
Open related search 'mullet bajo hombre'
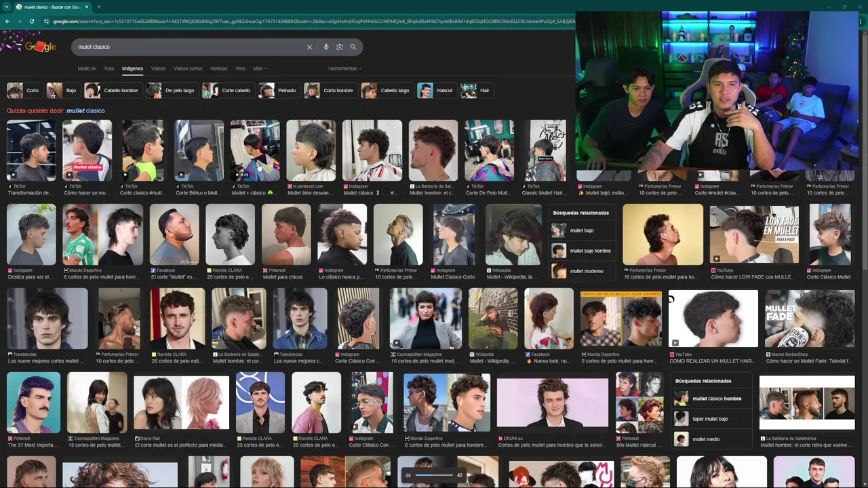(x=582, y=251)
